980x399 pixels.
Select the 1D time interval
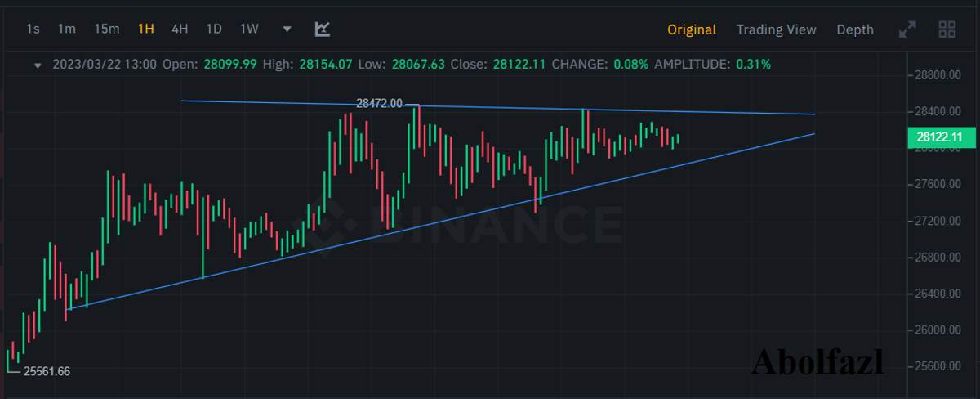[x=214, y=29]
